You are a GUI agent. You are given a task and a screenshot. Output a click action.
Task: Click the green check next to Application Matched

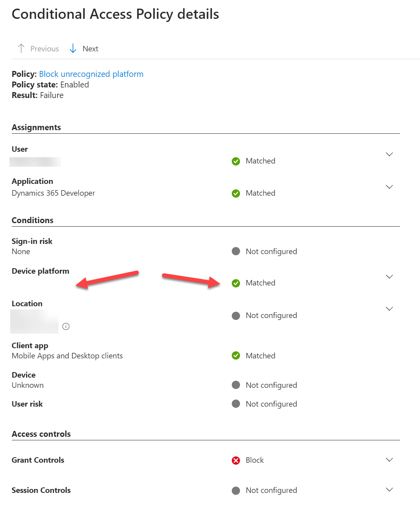236,193
